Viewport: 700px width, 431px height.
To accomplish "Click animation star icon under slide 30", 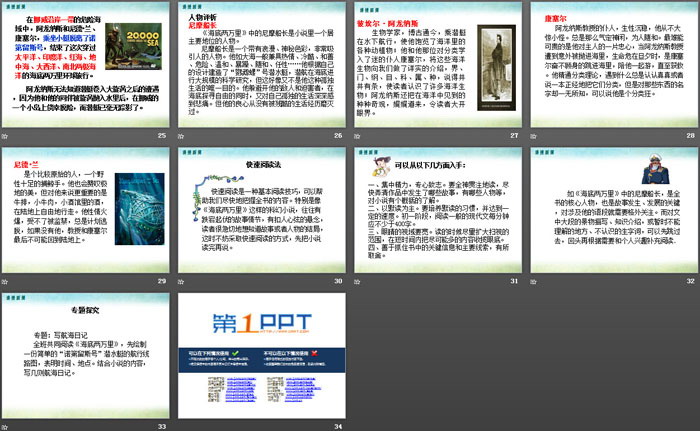I will coord(181,281).
